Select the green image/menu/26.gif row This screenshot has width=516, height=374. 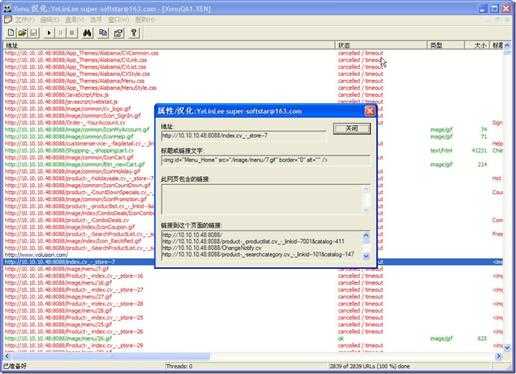pyautogui.click(x=58, y=339)
